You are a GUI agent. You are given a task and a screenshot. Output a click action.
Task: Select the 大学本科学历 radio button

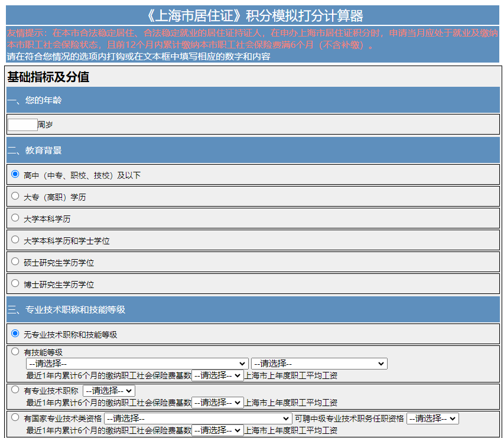pos(15,218)
